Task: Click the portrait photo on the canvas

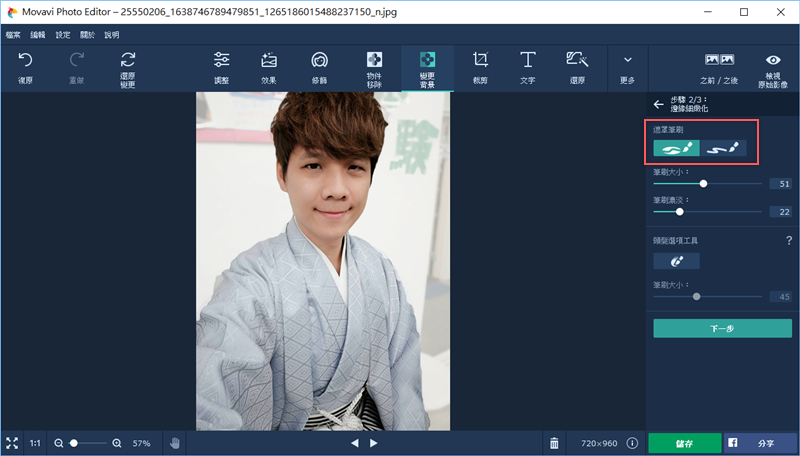Action: [x=323, y=261]
